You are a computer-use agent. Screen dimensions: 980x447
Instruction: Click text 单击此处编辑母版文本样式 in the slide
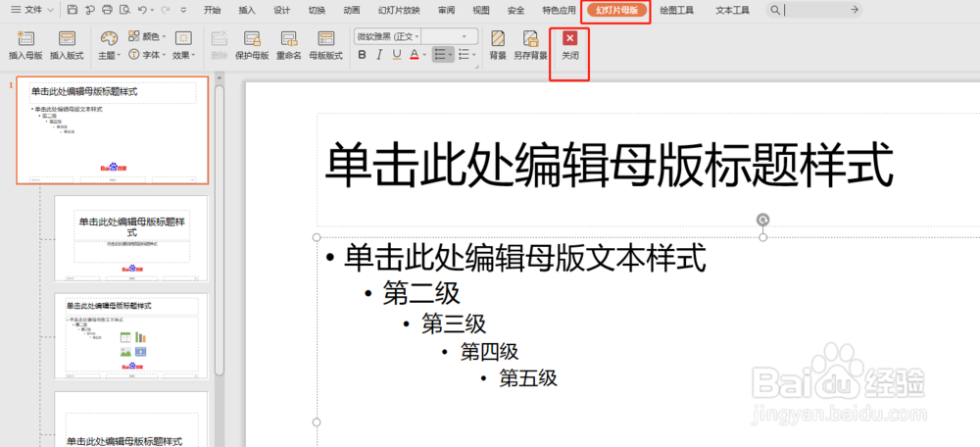(524, 258)
